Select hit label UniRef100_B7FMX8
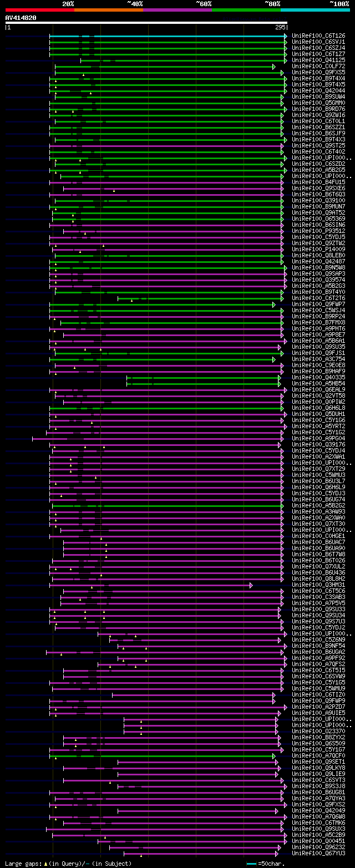The width and height of the screenshot is (355, 868). coord(318,322)
